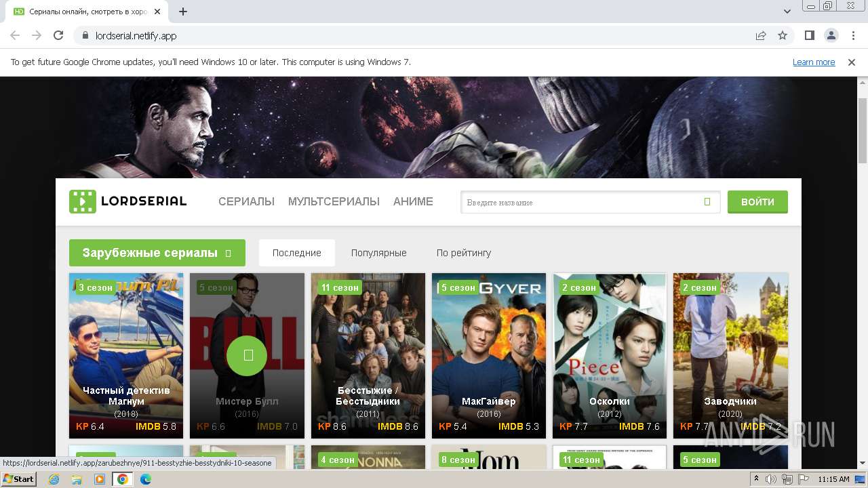The image size is (868, 488).
Task: Expand the Зарубежные сериалы dropdown
Action: 157,253
